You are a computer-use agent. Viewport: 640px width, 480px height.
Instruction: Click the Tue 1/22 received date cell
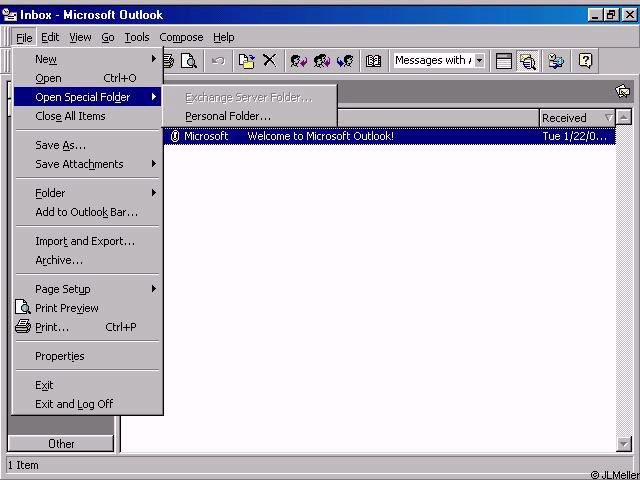coord(574,136)
